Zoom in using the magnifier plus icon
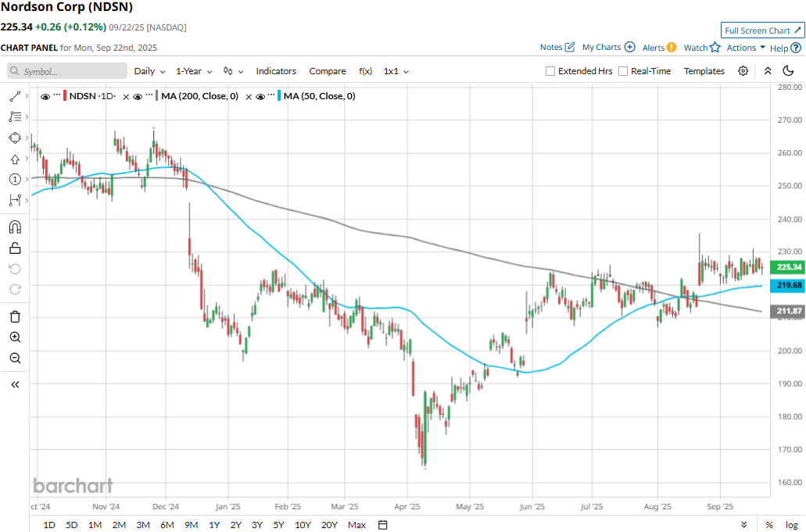Viewport: 806px width, 532px height. click(15, 337)
